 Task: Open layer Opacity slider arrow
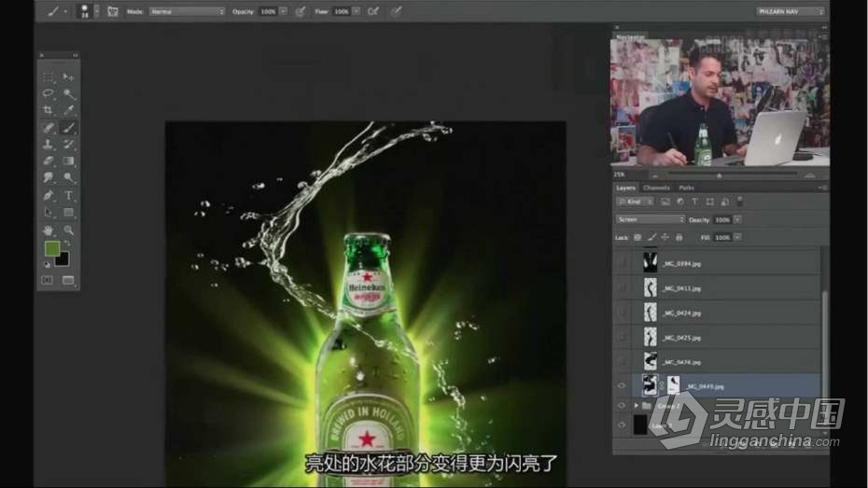[x=737, y=219]
